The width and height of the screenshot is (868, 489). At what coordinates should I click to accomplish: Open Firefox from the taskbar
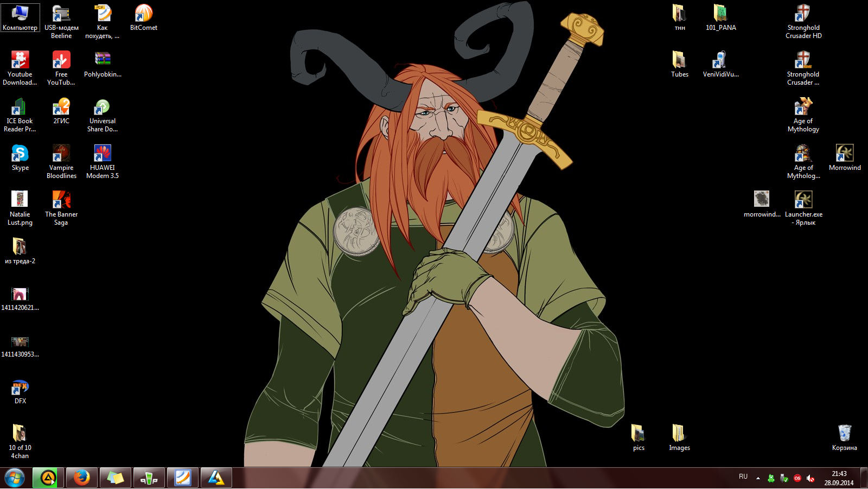click(x=82, y=478)
